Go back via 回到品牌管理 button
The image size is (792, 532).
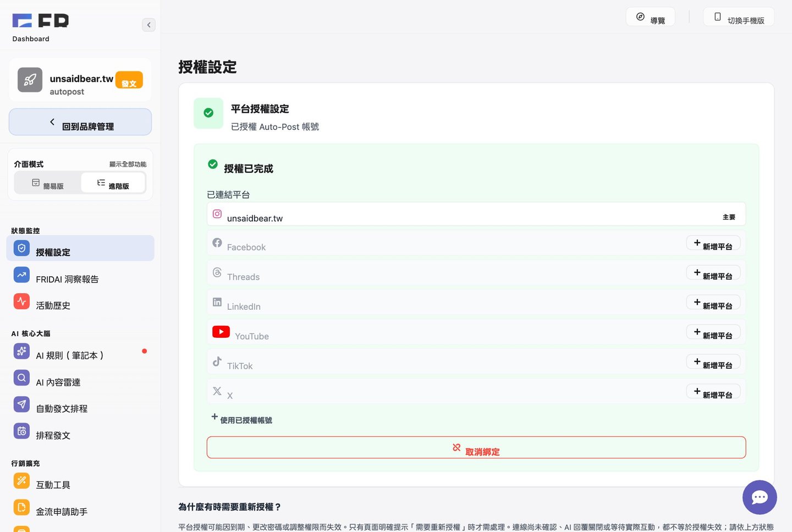click(80, 122)
